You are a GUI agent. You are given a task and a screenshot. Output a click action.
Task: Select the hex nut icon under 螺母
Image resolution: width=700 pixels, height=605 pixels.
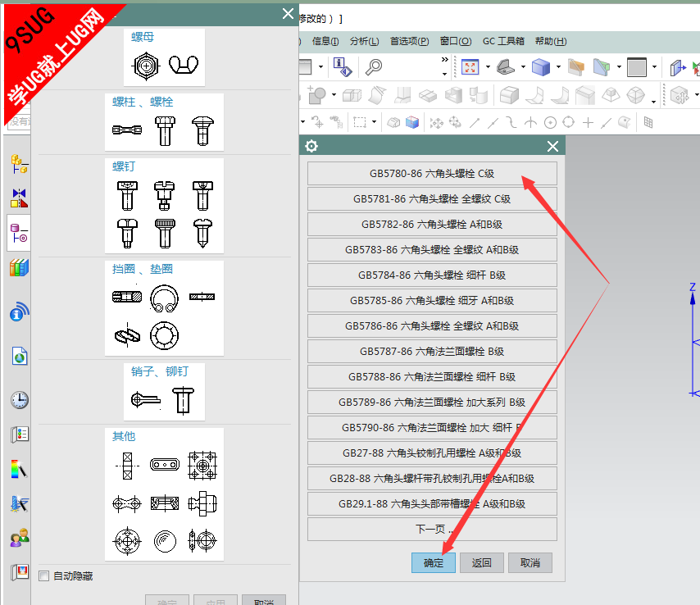click(x=146, y=66)
